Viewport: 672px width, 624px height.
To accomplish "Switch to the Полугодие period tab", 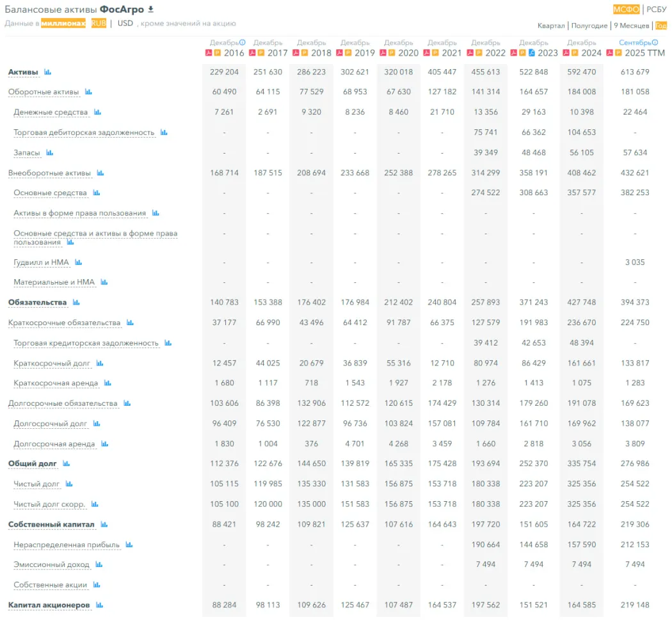I will coord(589,26).
